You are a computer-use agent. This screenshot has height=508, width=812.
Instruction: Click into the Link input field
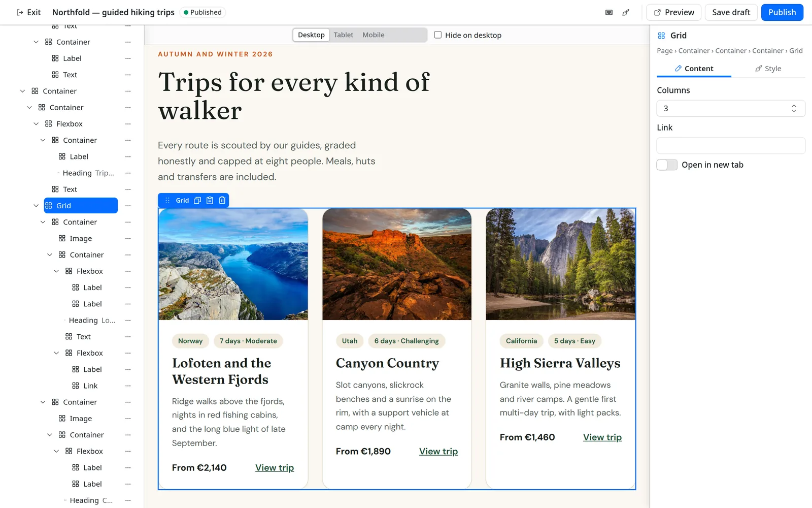coord(731,146)
